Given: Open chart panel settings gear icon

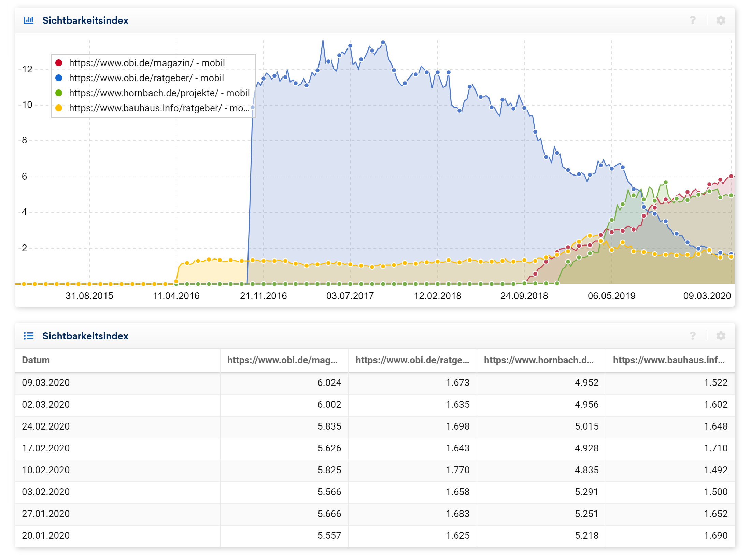Looking at the screenshot, I should (x=720, y=20).
